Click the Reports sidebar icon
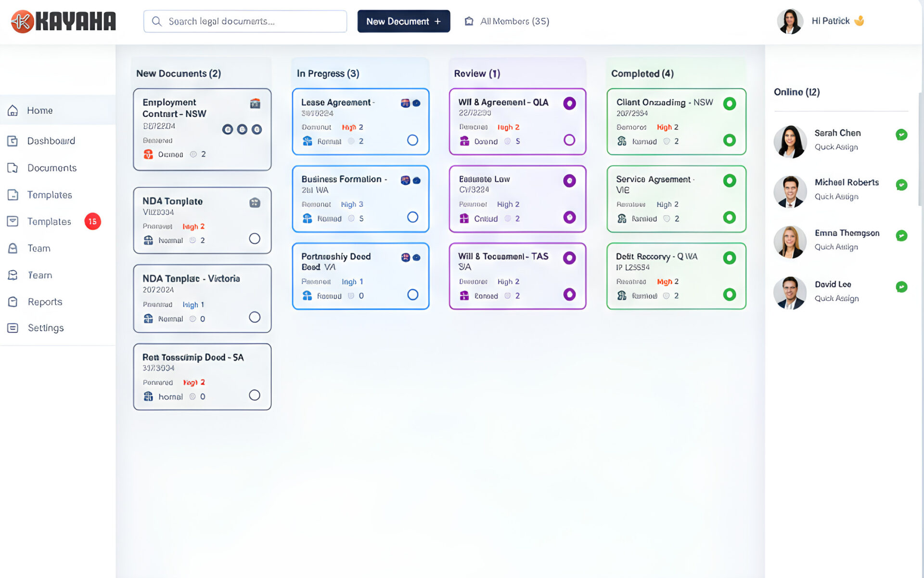This screenshot has height=578, width=924. pos(13,302)
